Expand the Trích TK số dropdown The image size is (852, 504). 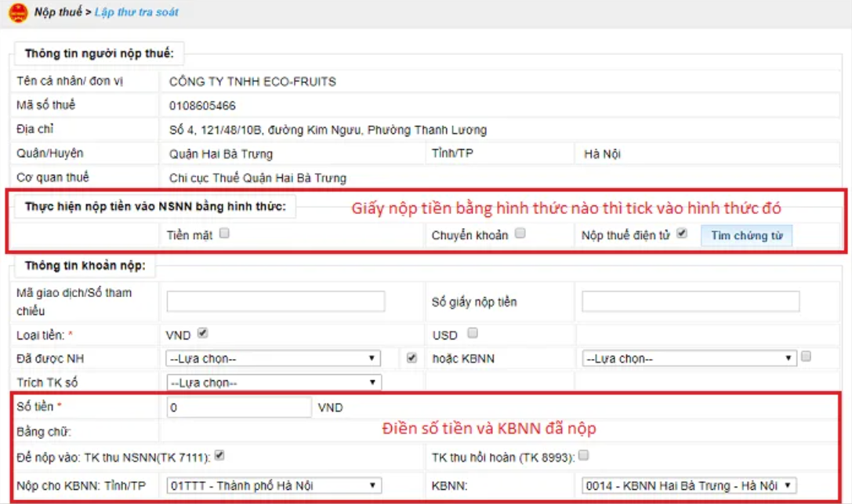(274, 383)
